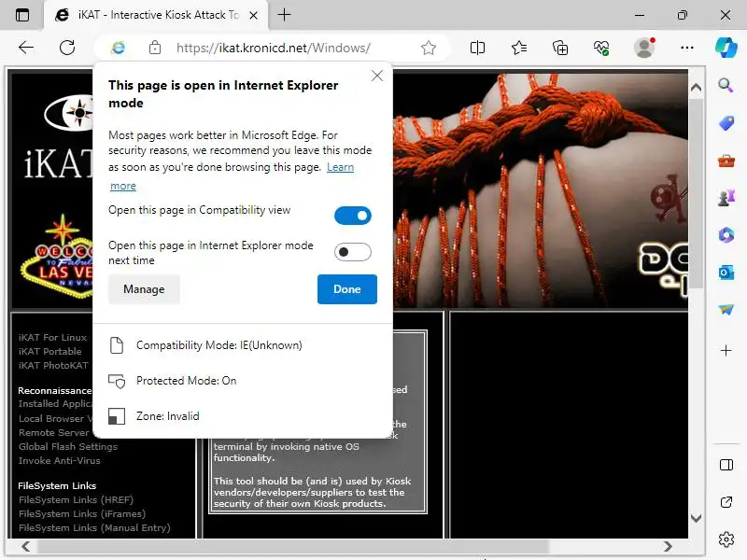Open the tab actions menu icon
Image resolution: width=747 pixels, height=560 pixels.
(21, 15)
